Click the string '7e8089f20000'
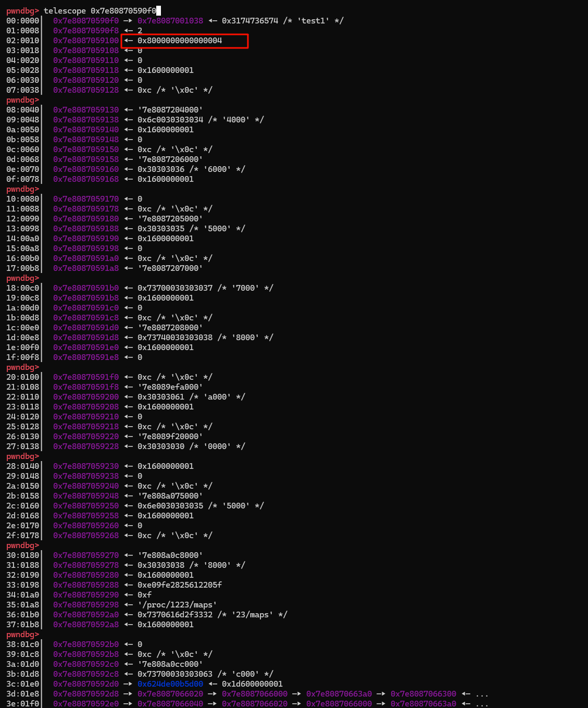This screenshot has width=588, height=708. click(170, 437)
